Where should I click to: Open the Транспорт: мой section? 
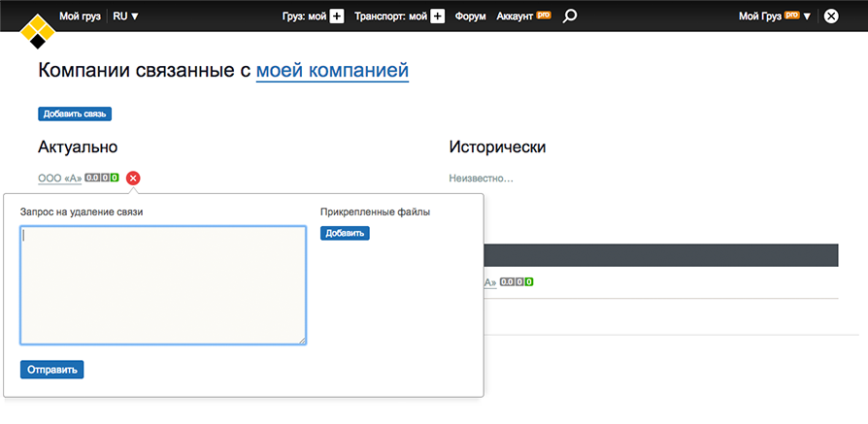[390, 16]
